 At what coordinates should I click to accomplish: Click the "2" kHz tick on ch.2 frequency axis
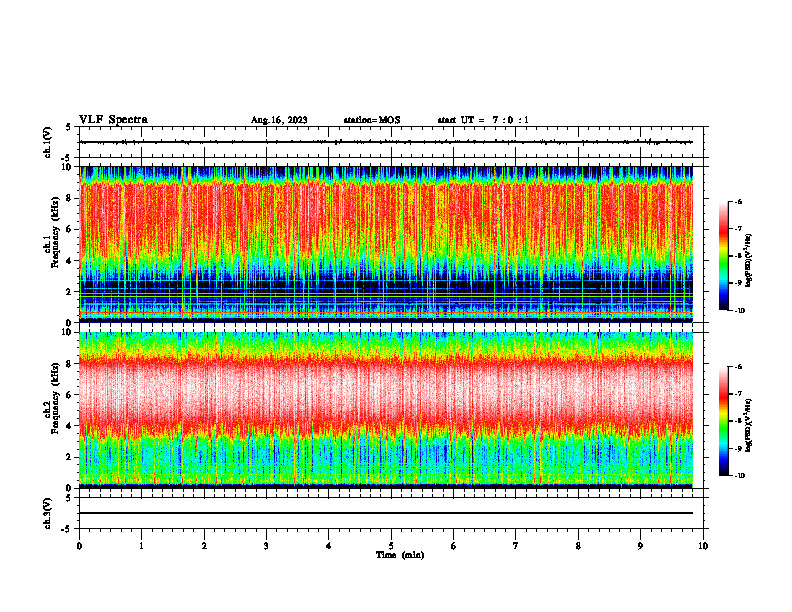(x=70, y=457)
